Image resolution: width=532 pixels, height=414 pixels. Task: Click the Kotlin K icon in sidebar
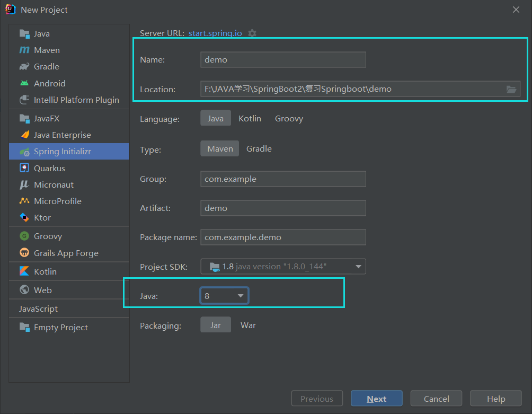tap(24, 271)
